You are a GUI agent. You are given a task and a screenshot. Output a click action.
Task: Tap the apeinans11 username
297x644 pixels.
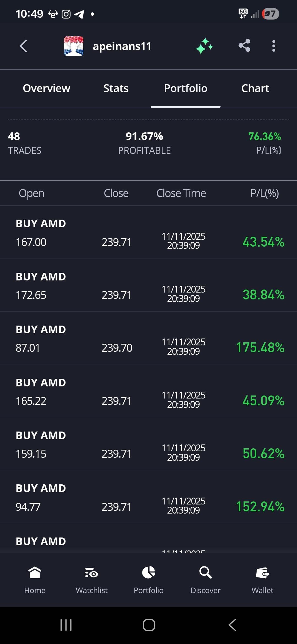click(x=122, y=46)
